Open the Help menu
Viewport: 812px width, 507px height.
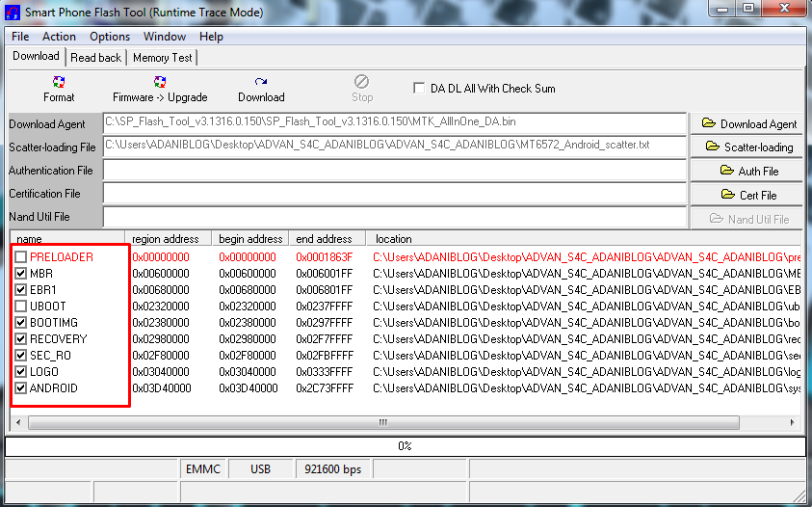click(x=211, y=37)
